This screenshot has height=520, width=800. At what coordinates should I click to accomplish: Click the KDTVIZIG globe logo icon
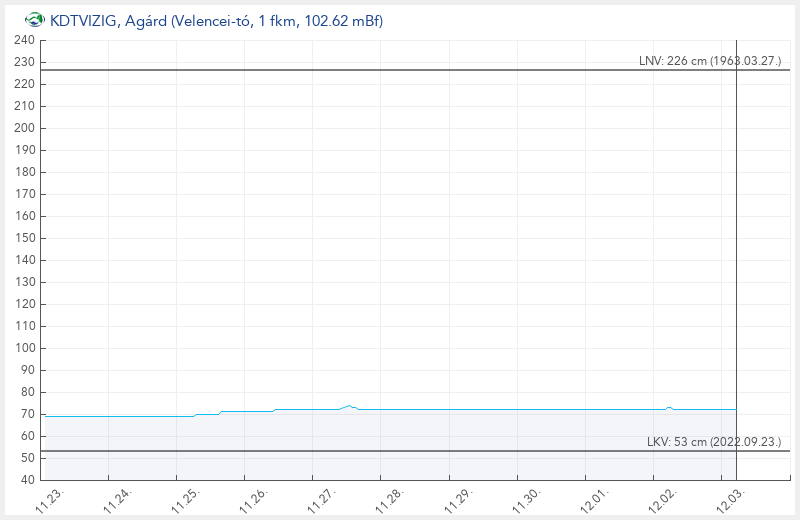point(34,21)
